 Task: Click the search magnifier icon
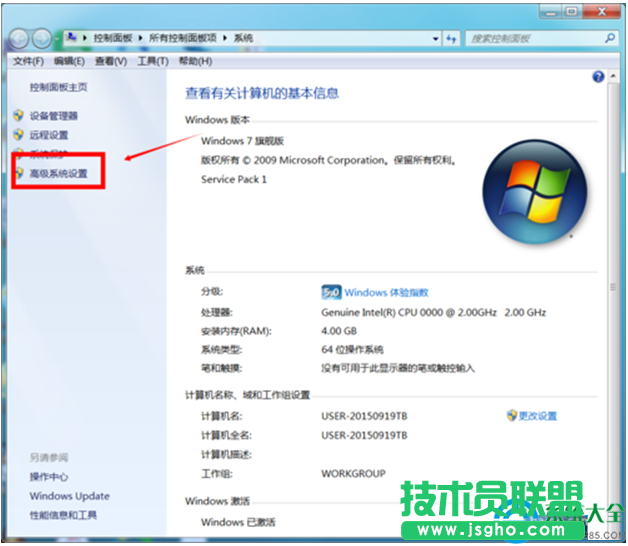tap(610, 38)
